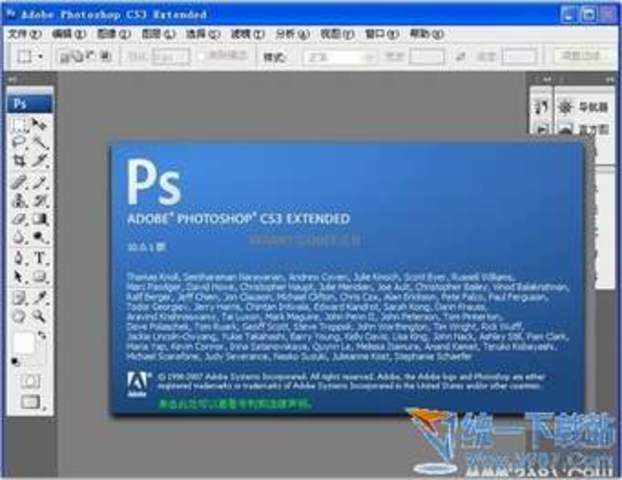
Task: Select the Brush tool
Action: (x=40, y=182)
